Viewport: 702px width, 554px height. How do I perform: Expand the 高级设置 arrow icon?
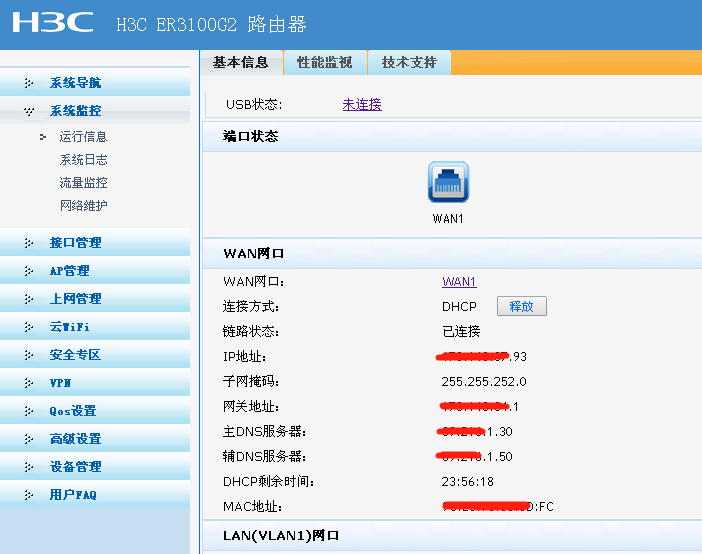(29, 439)
